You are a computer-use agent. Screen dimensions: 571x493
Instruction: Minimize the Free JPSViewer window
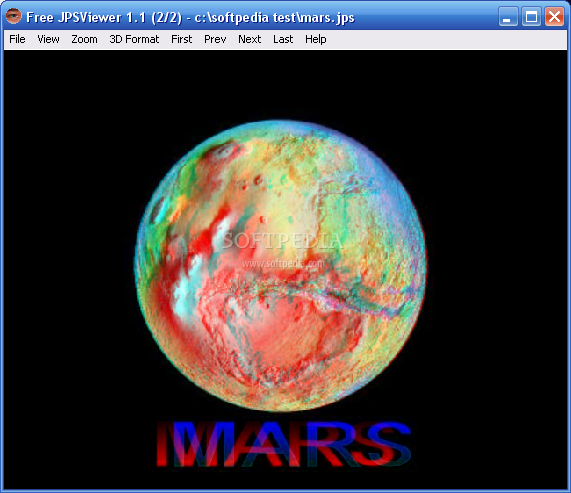(x=508, y=16)
